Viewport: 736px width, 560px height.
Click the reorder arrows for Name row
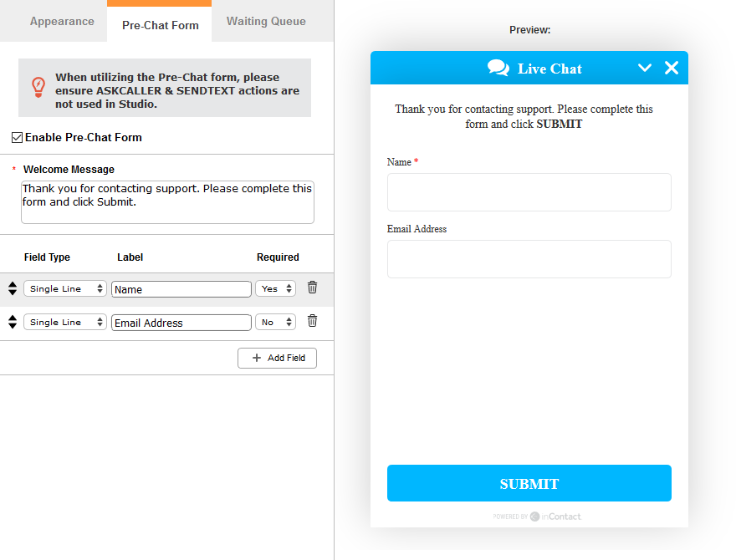click(x=13, y=288)
